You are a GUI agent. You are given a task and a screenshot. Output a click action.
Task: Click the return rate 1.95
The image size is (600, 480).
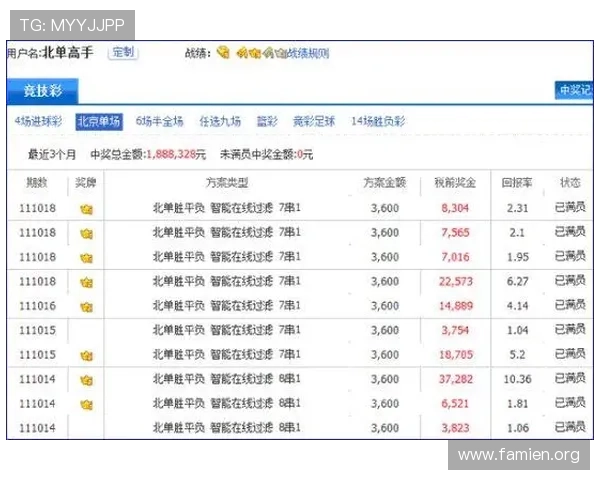pyautogui.click(x=518, y=257)
